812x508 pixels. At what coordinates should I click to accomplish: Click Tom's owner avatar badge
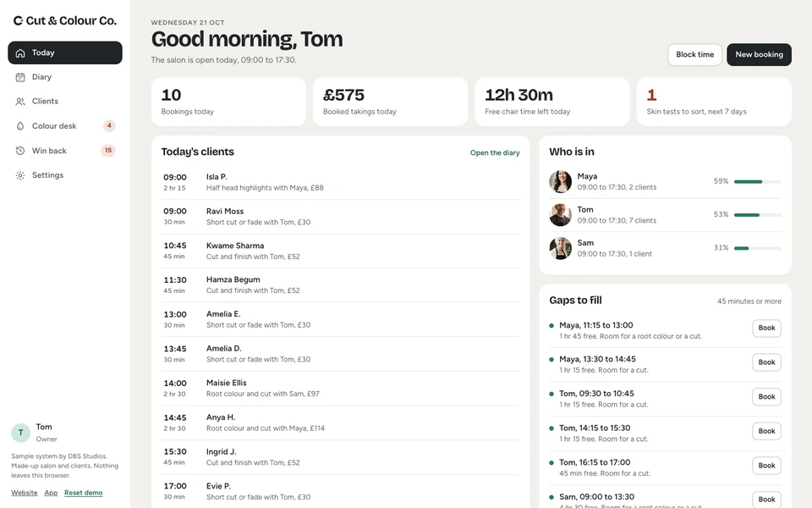[x=20, y=433]
